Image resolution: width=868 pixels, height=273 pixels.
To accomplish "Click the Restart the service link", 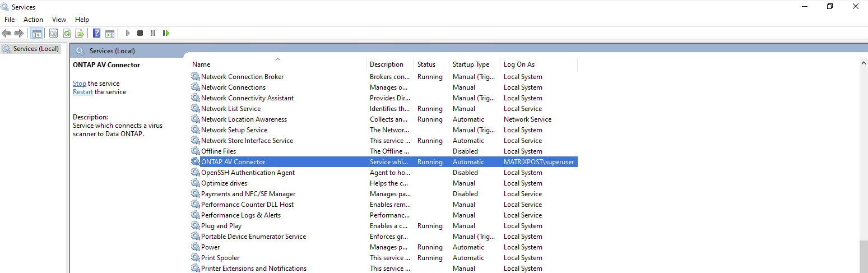I will click(x=82, y=92).
